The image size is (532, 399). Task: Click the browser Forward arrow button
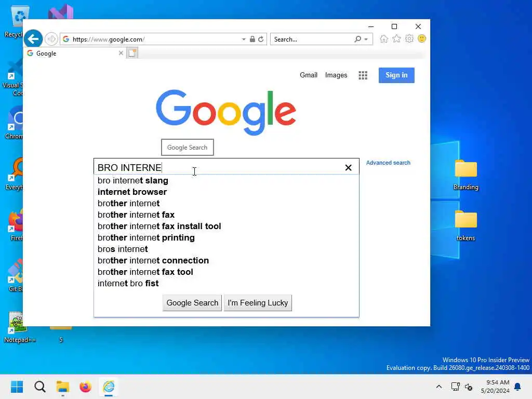(51, 39)
